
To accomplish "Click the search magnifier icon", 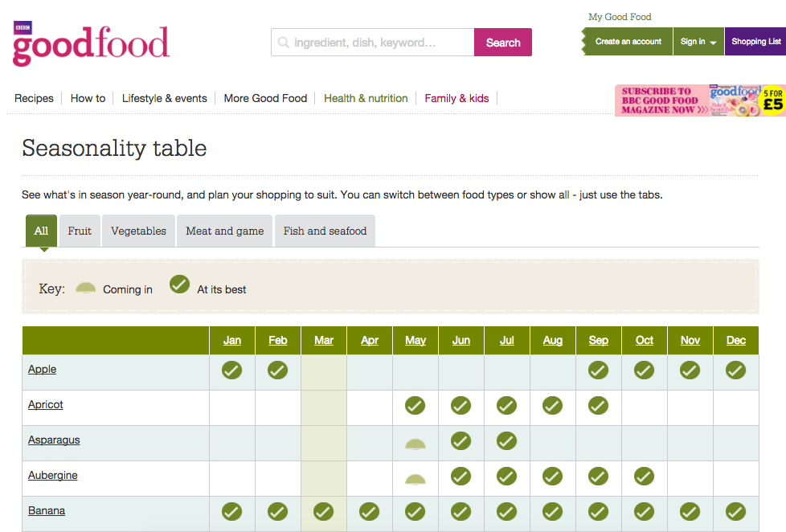I will [x=284, y=43].
